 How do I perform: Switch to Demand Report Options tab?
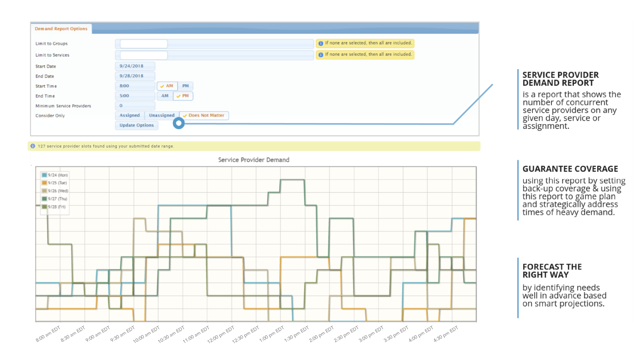click(x=61, y=29)
